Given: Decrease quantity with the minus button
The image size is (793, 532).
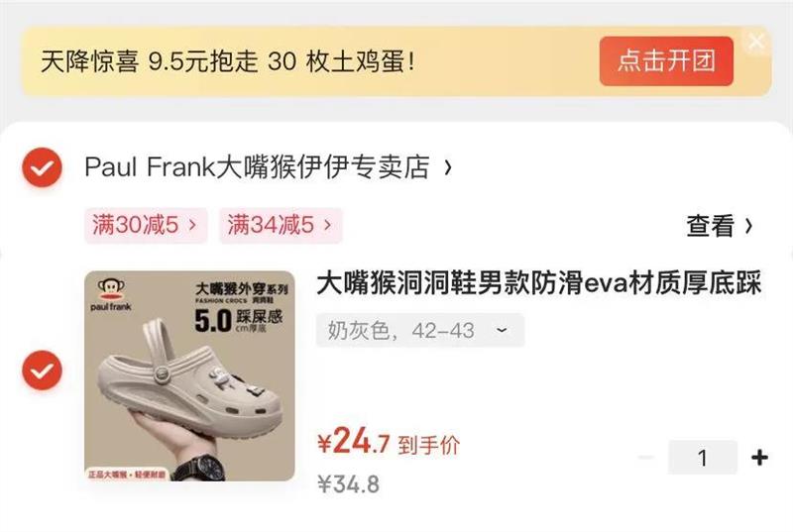Looking at the screenshot, I should click(x=646, y=458).
